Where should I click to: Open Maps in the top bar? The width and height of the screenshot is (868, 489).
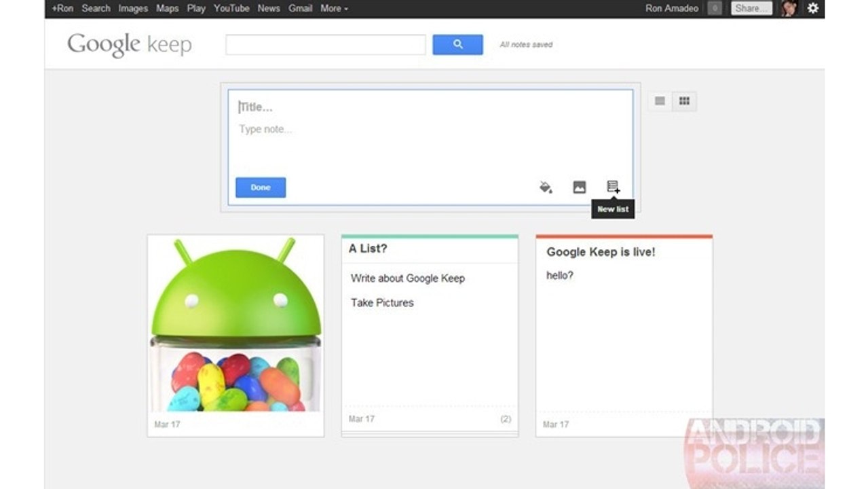tap(167, 8)
